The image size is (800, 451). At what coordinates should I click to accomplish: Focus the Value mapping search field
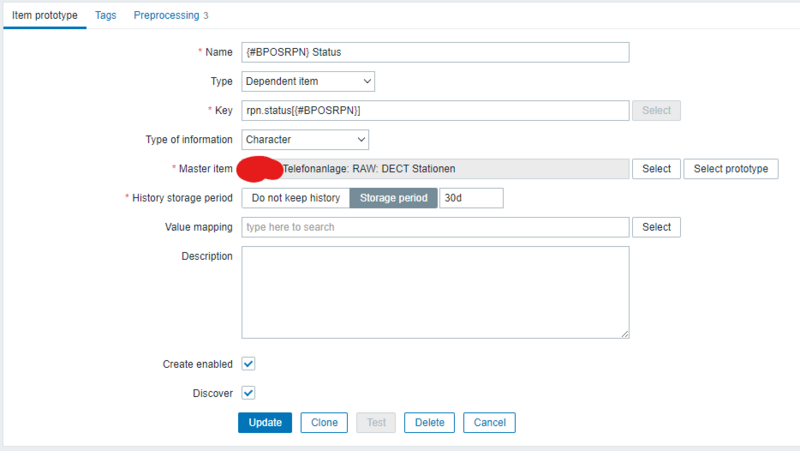click(x=435, y=227)
